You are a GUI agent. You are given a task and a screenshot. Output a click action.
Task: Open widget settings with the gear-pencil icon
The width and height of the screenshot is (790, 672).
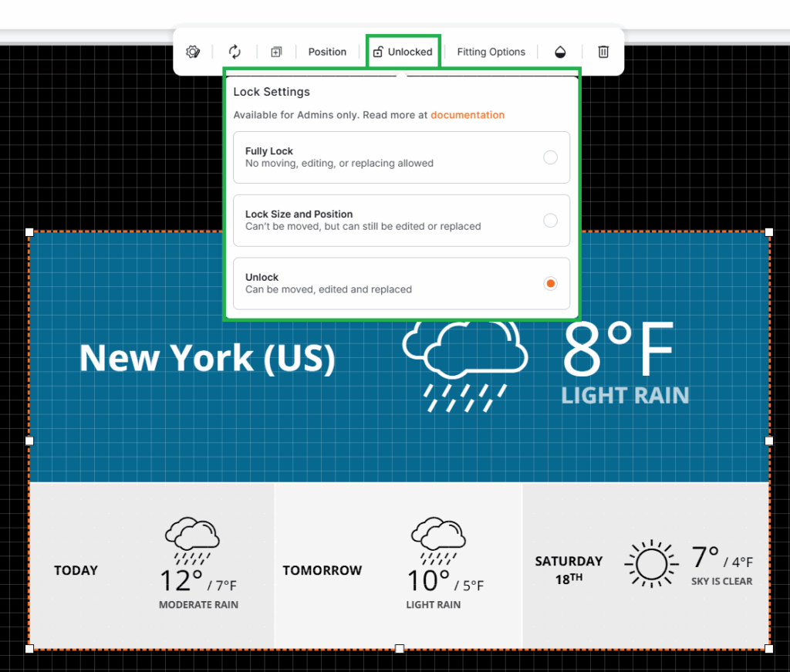(x=193, y=52)
